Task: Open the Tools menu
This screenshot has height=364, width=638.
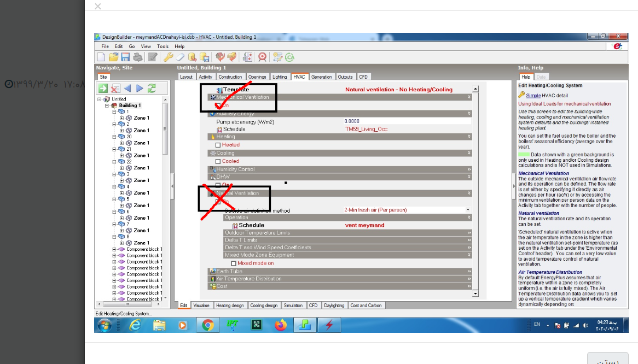Action: pyautogui.click(x=163, y=46)
